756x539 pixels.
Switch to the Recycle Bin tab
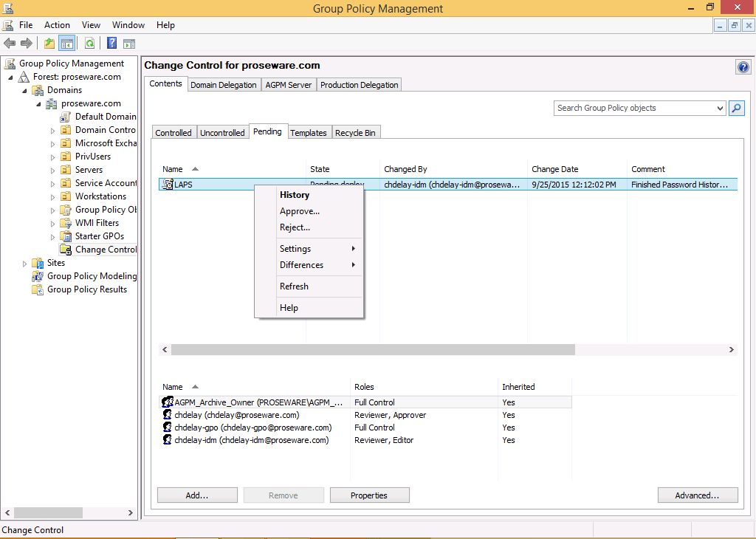coord(355,133)
